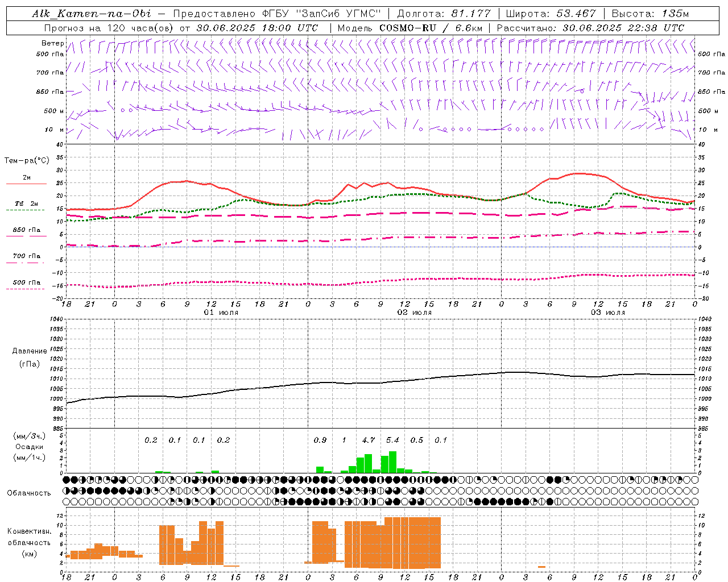This screenshot has height=582, width=728.
Task: Click the precipitation total value "4.7"
Action: (x=369, y=440)
